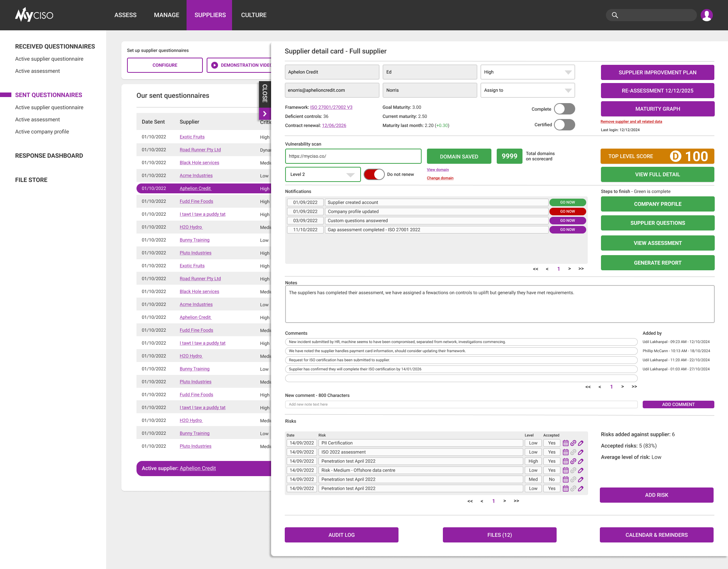Edit the Med level risk row
728x569 pixels.
581,480
